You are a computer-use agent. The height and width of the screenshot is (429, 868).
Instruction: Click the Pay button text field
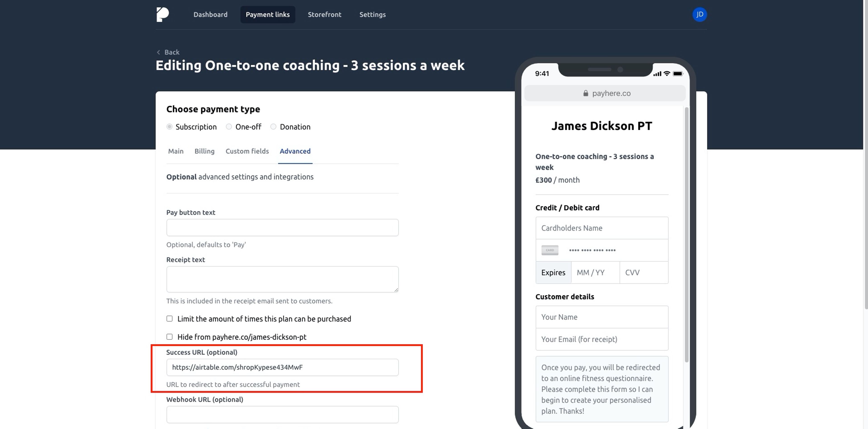tap(282, 228)
